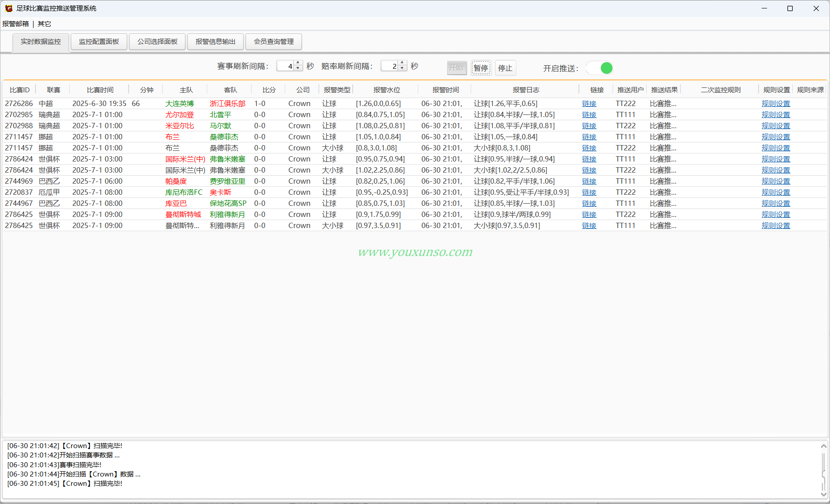The width and height of the screenshot is (830, 504).
Task: Open 规则设置 for 库尼布洛FC row
Action: tap(776, 192)
